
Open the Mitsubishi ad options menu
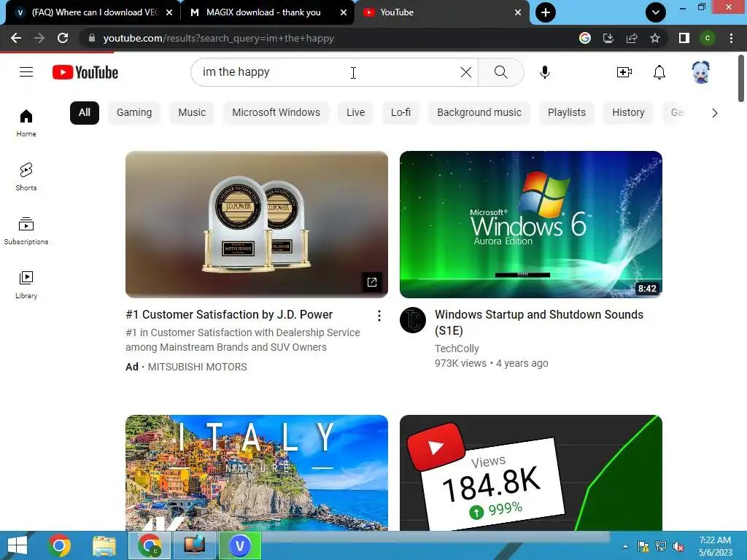[379, 316]
